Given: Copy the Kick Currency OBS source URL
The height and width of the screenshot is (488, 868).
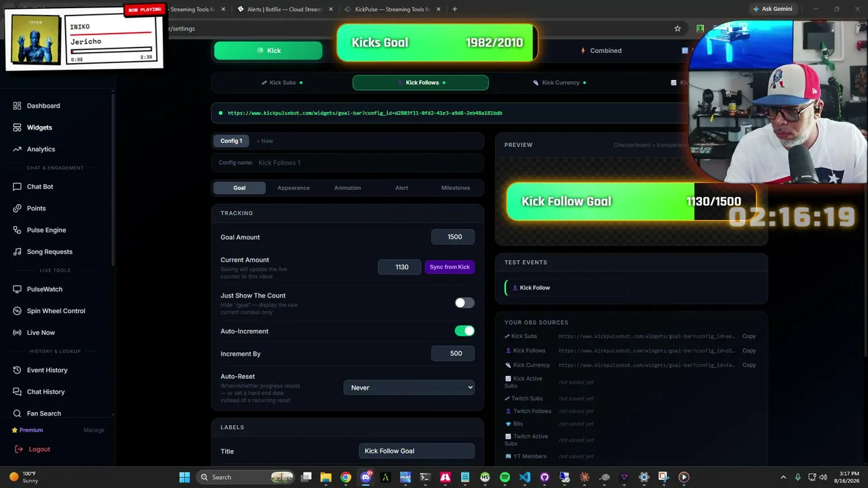Looking at the screenshot, I should click(749, 365).
